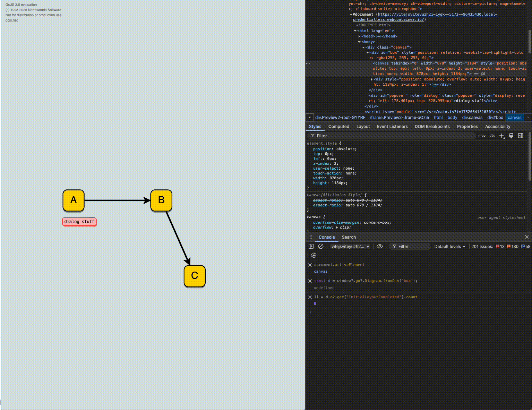Collapse the div id="box" node

[368, 53]
